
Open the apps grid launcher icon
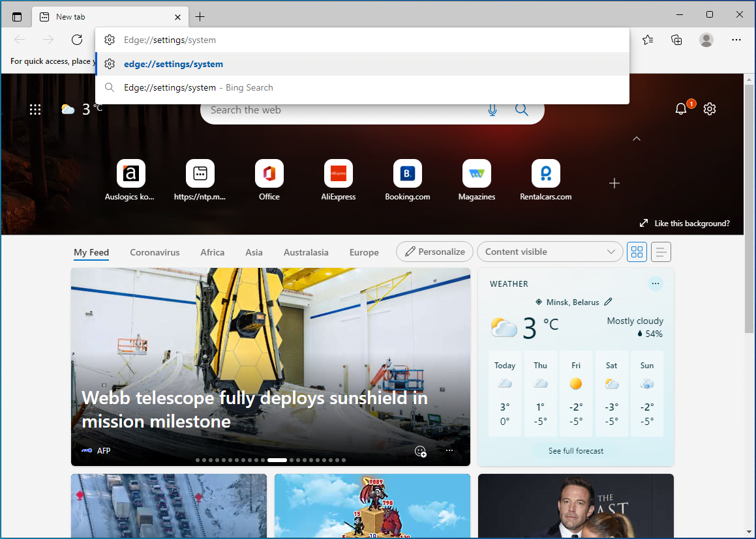point(36,109)
